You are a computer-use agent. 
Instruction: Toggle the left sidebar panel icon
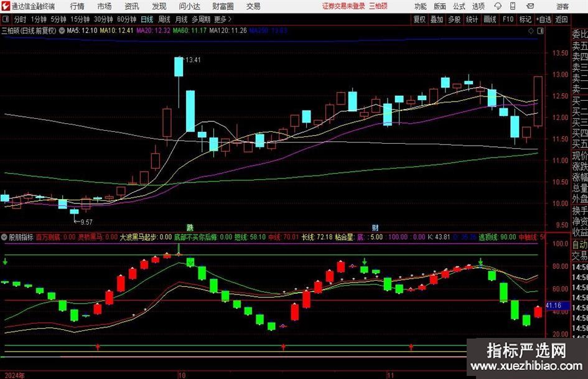pyautogui.click(x=5, y=19)
